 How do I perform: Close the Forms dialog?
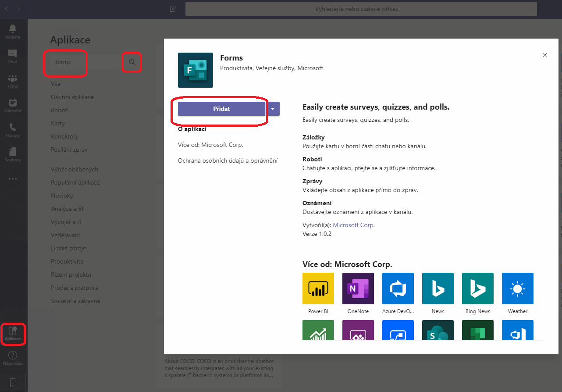click(545, 55)
